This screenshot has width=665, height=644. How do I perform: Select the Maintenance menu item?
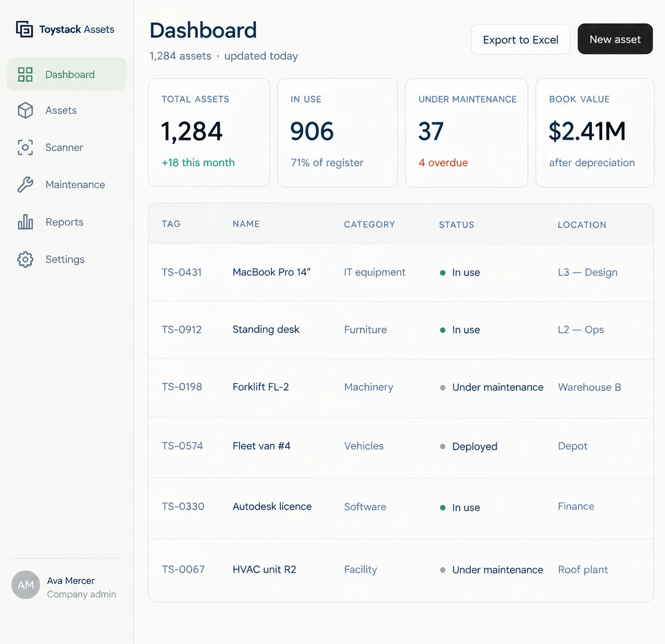click(67, 185)
